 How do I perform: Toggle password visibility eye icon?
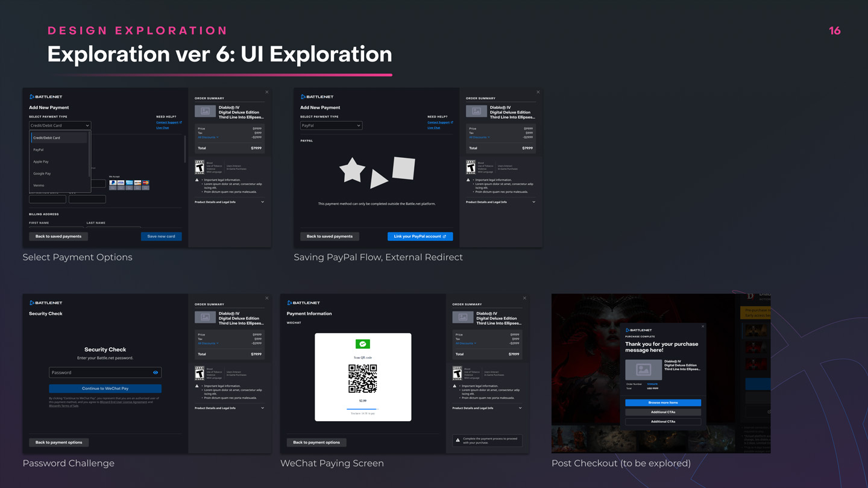point(156,372)
